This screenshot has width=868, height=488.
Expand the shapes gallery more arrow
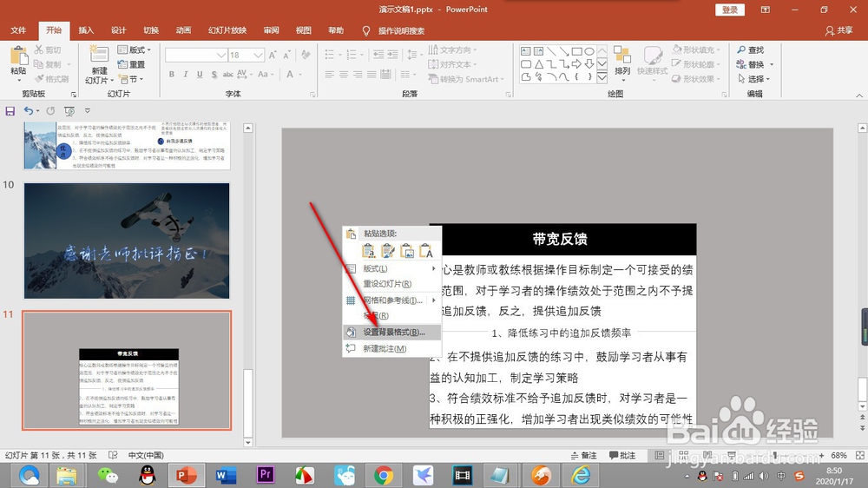602,77
